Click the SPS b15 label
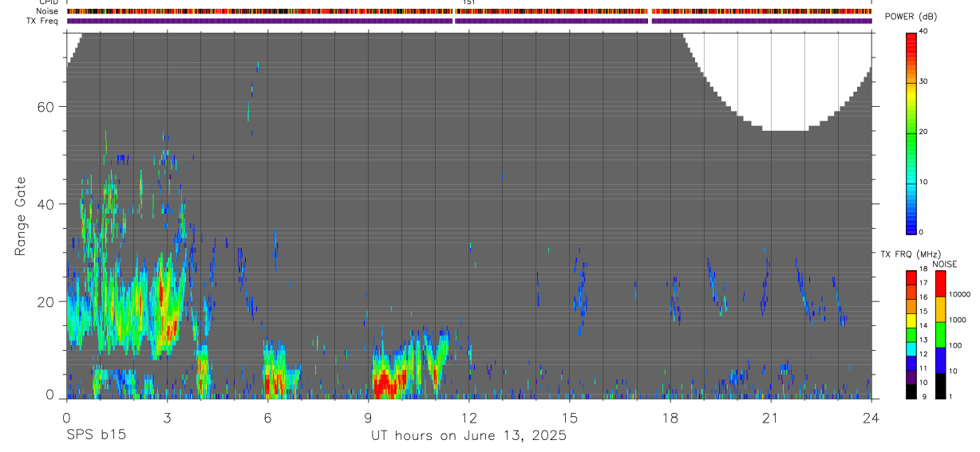 (96, 436)
